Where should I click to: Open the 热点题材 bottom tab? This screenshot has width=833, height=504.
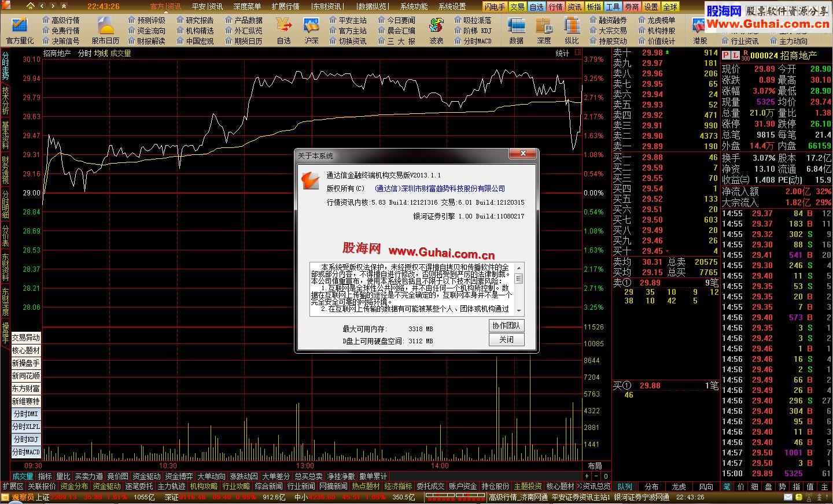tap(366, 486)
